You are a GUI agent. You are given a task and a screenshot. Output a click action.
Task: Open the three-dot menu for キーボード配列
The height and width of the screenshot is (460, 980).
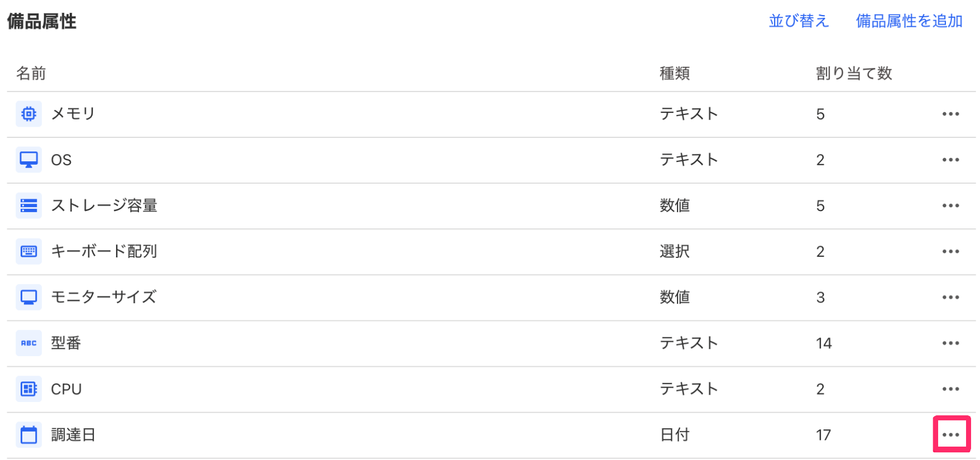tap(950, 251)
